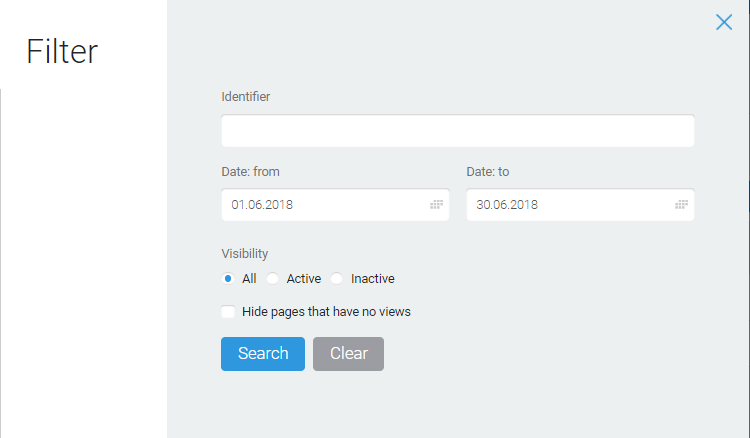Click the 'Hide pages that have no views' text
Image resolution: width=750 pixels, height=438 pixels.
pos(326,312)
